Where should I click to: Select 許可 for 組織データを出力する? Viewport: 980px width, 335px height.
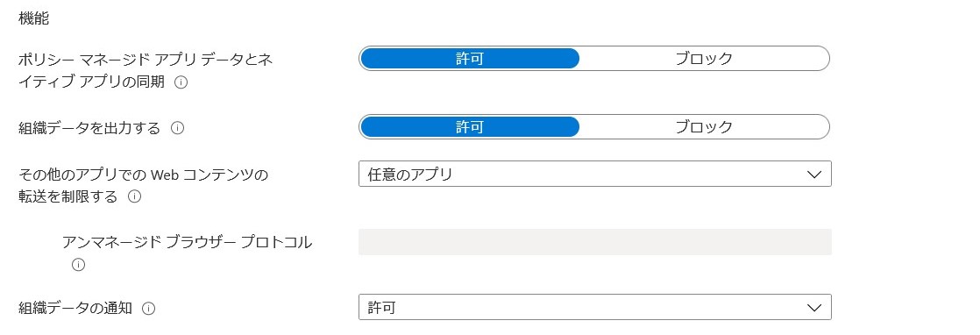(x=470, y=127)
